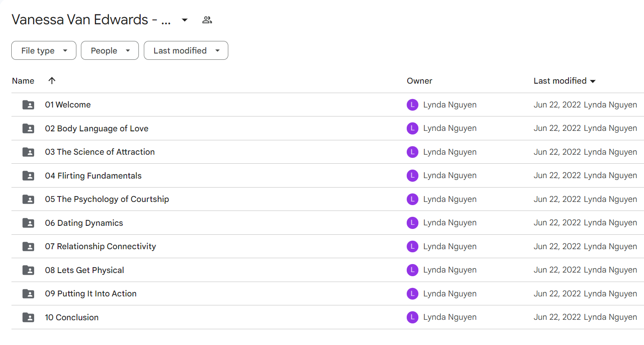Image resolution: width=644 pixels, height=345 pixels.
Task: Click Jun 22, 2022 date in 07 Relationship Connectivity row
Action: coord(557,246)
